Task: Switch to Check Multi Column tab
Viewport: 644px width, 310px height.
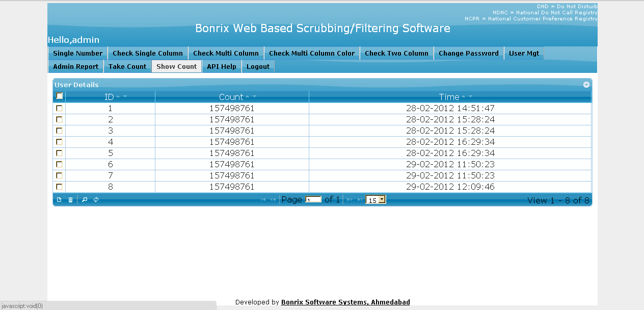Action: [226, 53]
